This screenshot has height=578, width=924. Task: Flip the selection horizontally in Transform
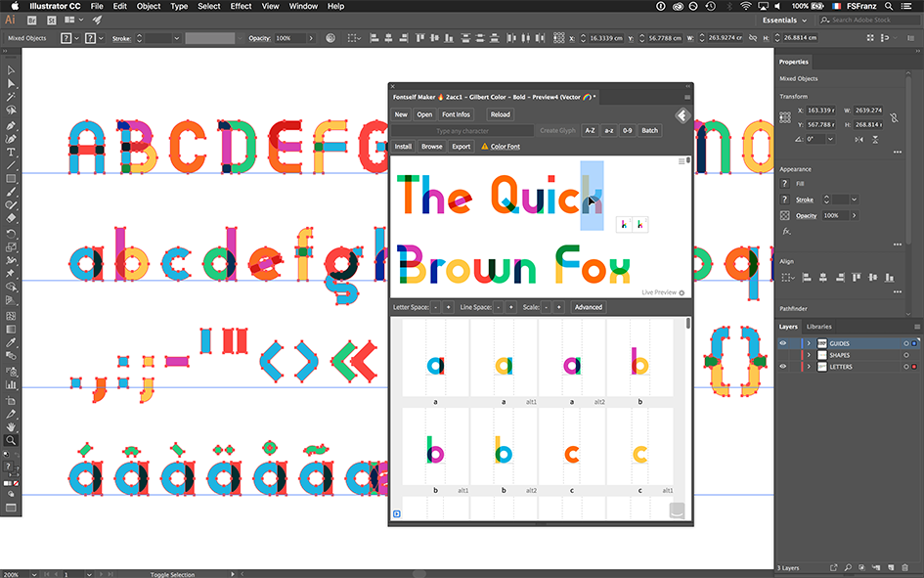pos(859,140)
